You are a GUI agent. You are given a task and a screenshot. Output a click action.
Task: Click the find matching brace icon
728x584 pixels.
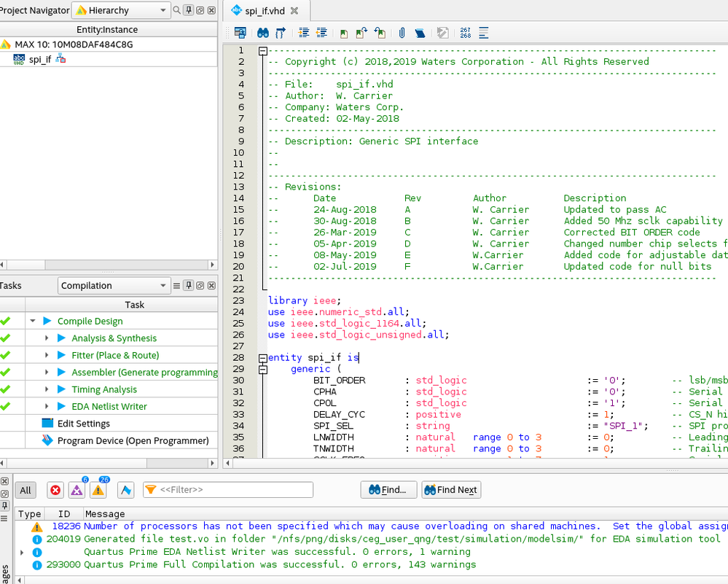[x=281, y=33]
